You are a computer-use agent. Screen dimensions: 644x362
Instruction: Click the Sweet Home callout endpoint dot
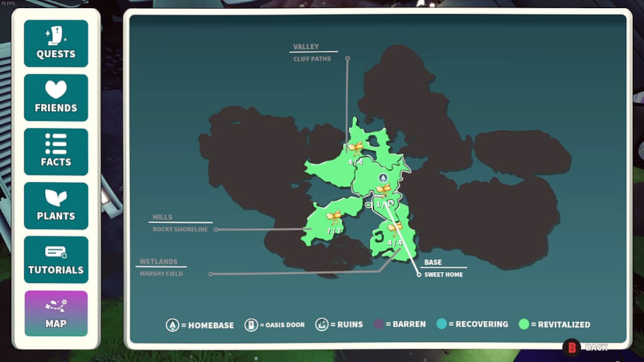tap(418, 275)
